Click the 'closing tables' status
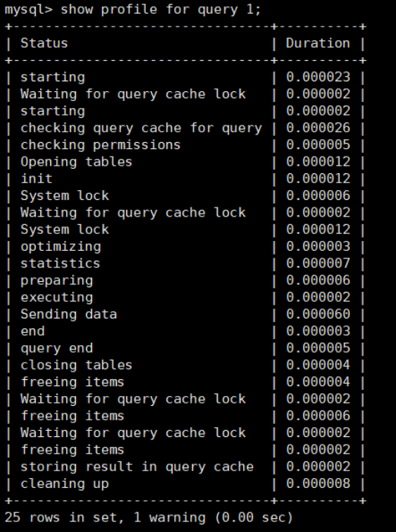 pos(76,366)
